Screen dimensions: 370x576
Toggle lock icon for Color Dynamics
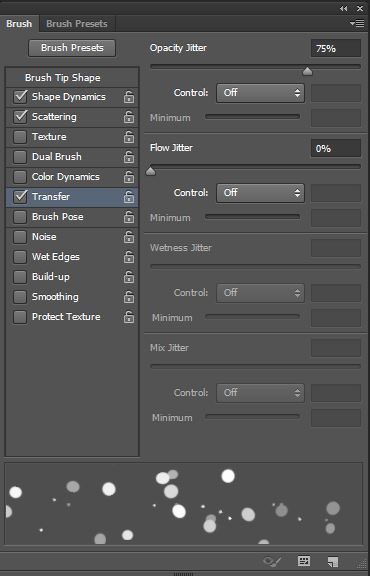pyautogui.click(x=129, y=177)
